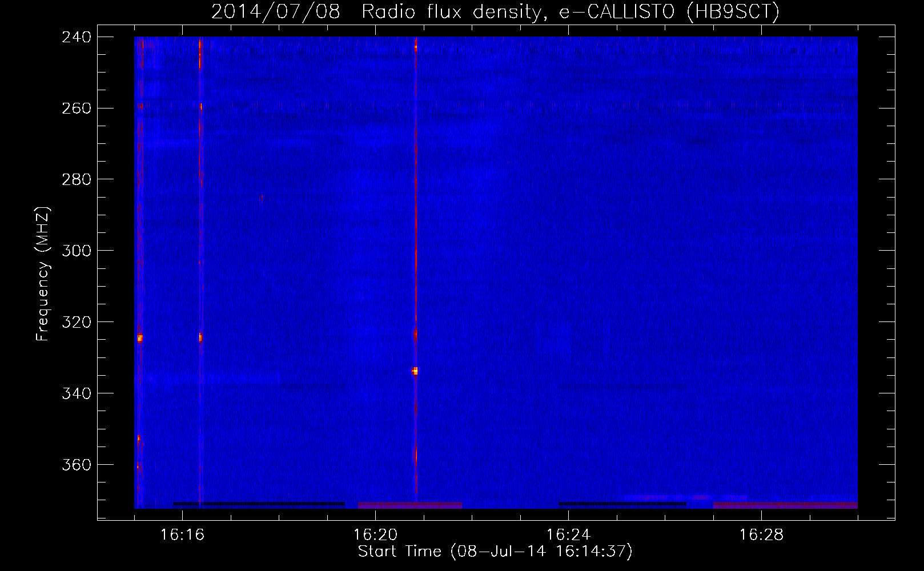Select the 300 MHz frequency label

pos(77,251)
